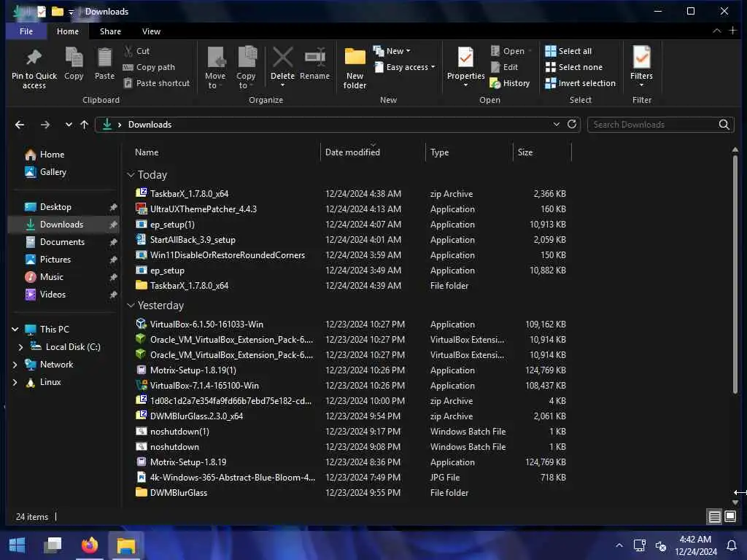
Task: Click Edit in the ribbon
Action: [505, 67]
